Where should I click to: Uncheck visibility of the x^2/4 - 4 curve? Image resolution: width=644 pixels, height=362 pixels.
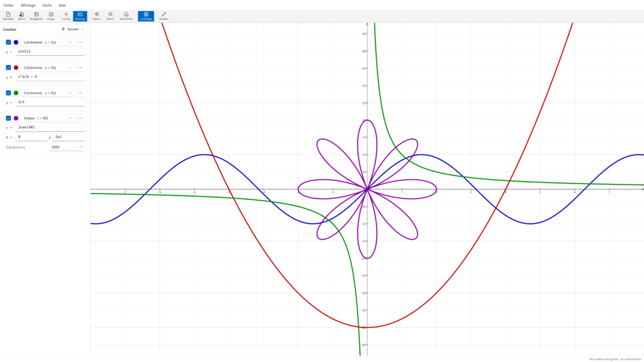coord(8,68)
